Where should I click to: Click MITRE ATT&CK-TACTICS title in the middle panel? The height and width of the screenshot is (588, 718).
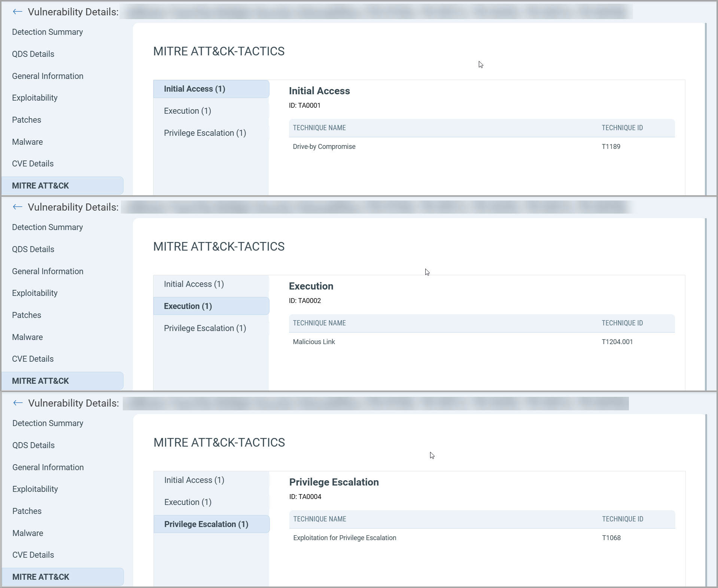pos(219,246)
